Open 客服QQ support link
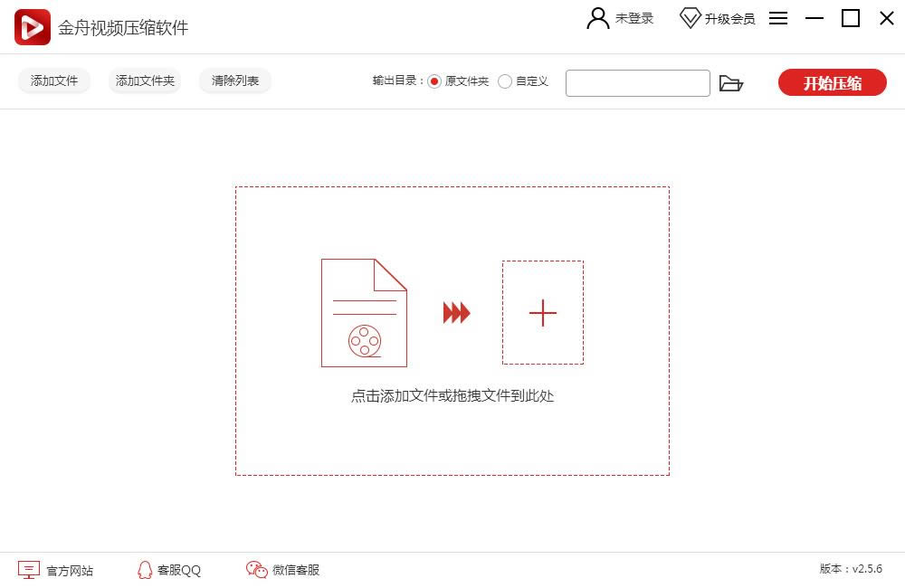The image size is (905, 588). pyautogui.click(x=179, y=570)
